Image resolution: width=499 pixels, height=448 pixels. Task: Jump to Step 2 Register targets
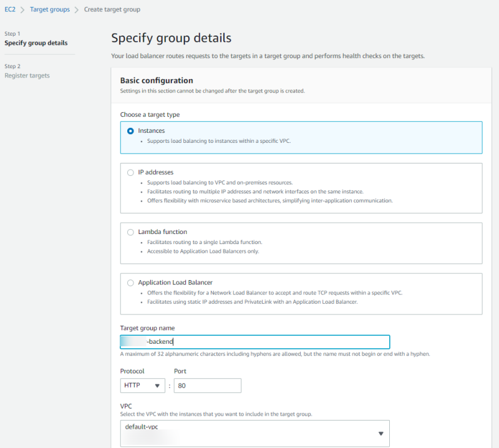27,75
